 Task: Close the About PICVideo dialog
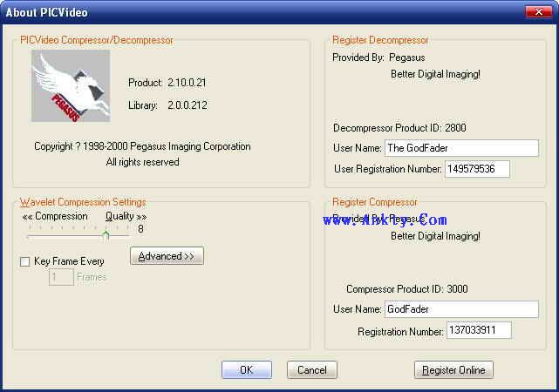539,12
